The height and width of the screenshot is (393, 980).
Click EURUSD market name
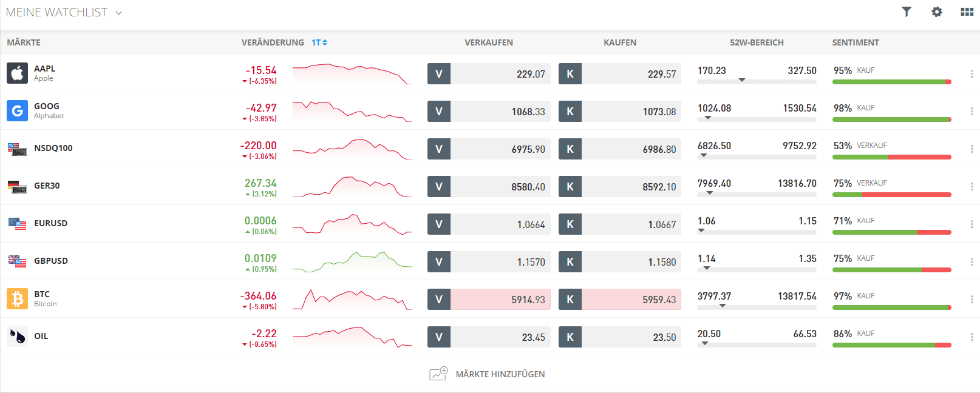coord(50,223)
